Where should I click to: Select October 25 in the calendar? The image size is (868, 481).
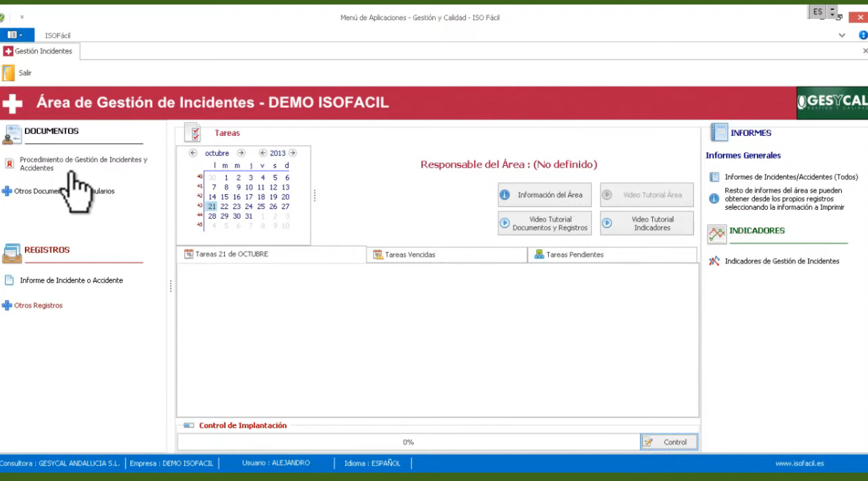tap(261, 207)
